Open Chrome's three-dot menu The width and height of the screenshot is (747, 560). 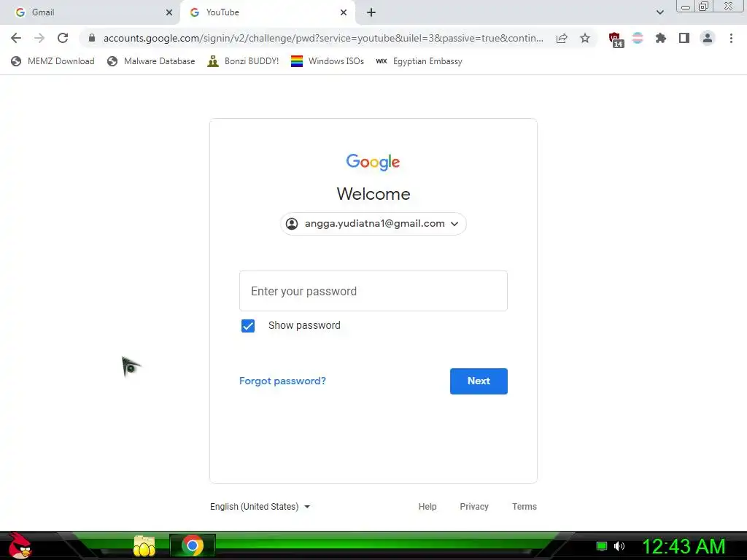pos(731,38)
